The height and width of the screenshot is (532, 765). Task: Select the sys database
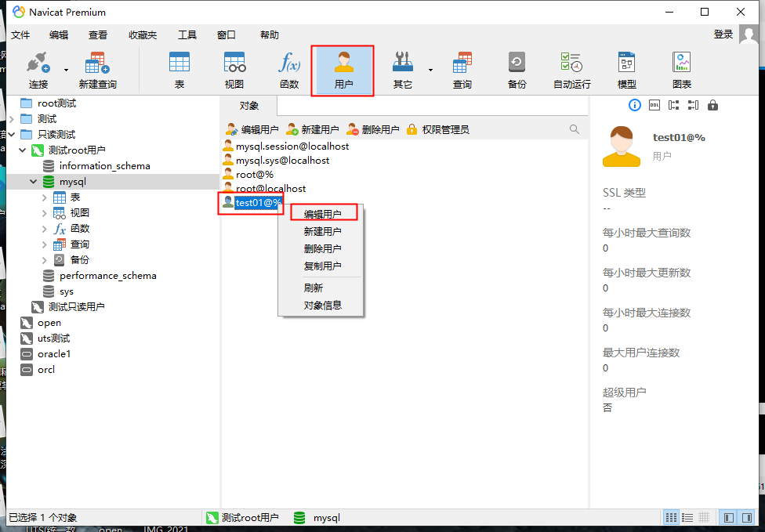coord(59,291)
